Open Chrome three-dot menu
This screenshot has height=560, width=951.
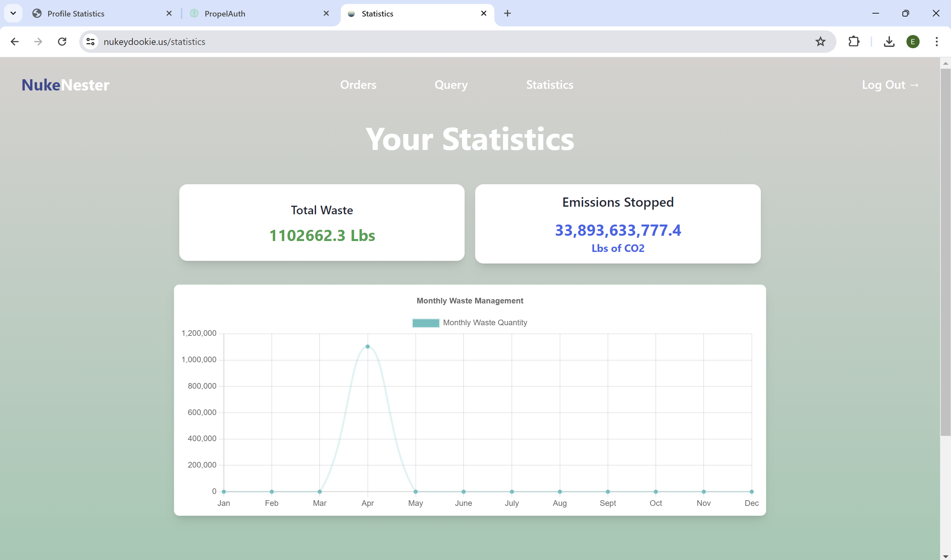pos(936,42)
